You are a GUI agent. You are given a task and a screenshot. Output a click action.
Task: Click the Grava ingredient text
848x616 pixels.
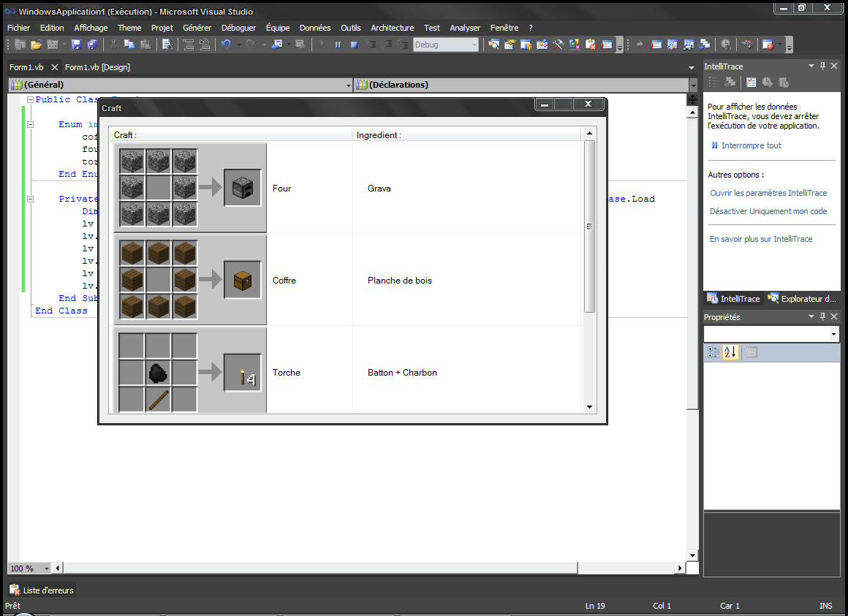pos(379,189)
